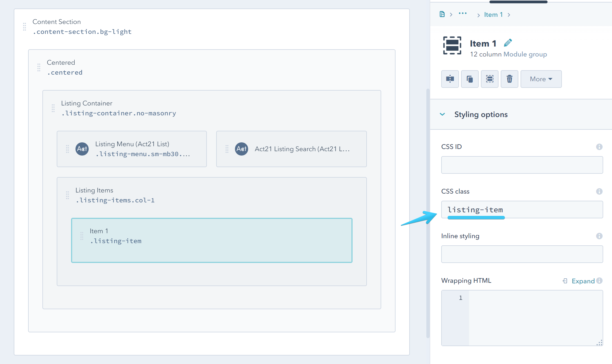Edit Item 1 name with pencil icon
Screen dimensions: 612x364
[x=508, y=43]
